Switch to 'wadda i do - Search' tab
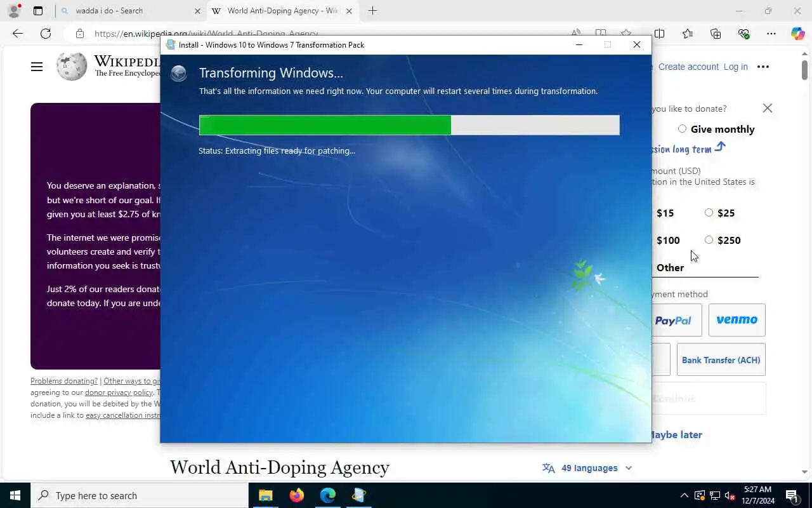 pyautogui.click(x=130, y=11)
